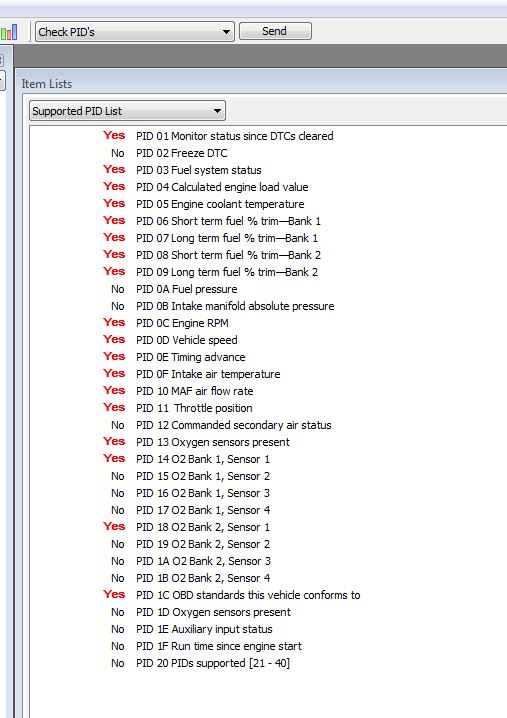This screenshot has width=507, height=718.
Task: Click the Item Lists panel header
Action: pyautogui.click(x=47, y=84)
